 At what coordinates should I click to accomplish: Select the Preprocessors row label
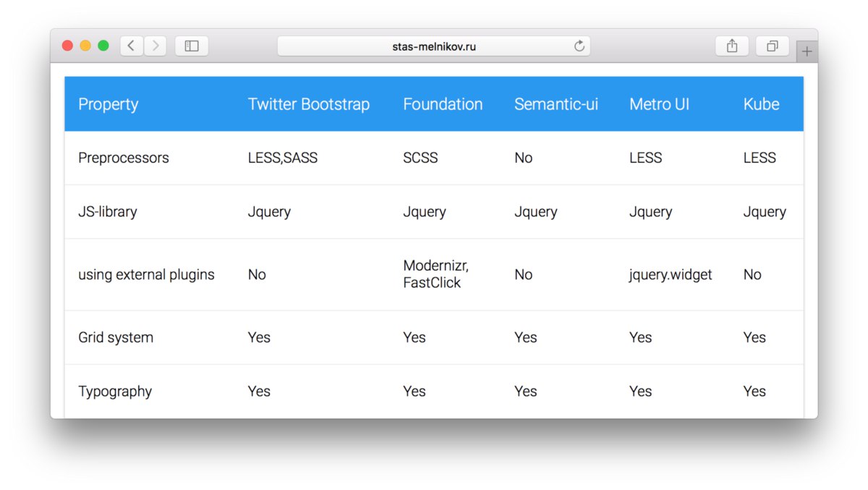coord(124,158)
